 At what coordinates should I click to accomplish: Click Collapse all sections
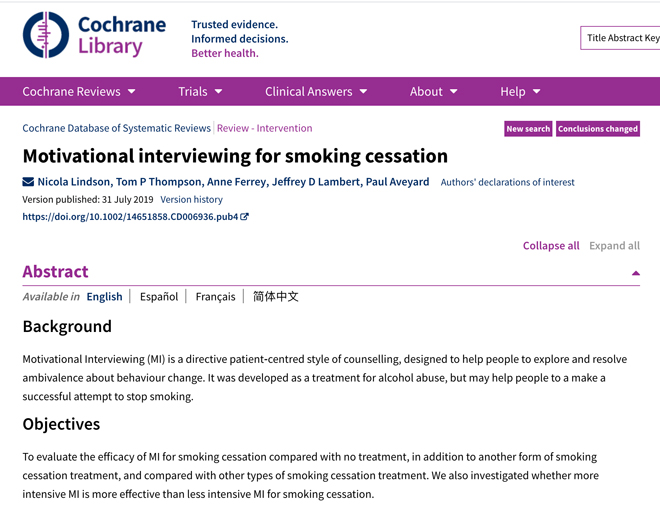click(x=551, y=246)
